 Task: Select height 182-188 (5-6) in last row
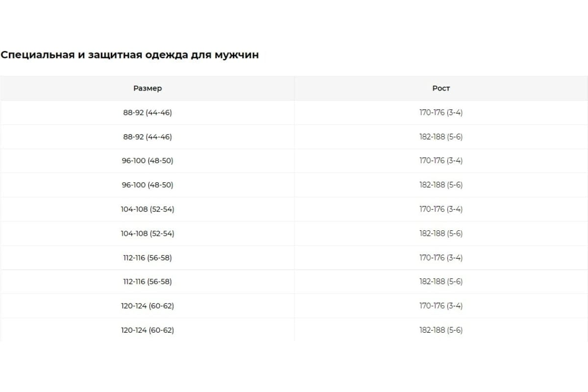441,330
